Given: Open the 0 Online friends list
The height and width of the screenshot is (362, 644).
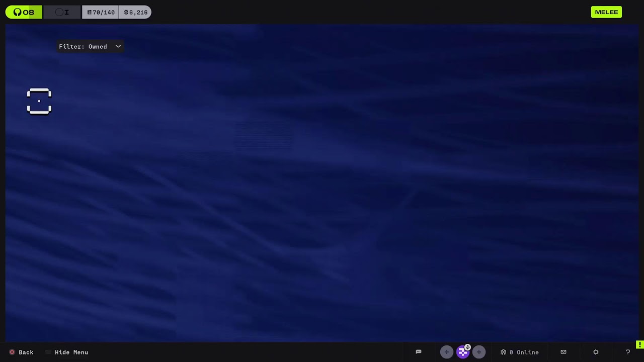Looking at the screenshot, I should [519, 352].
